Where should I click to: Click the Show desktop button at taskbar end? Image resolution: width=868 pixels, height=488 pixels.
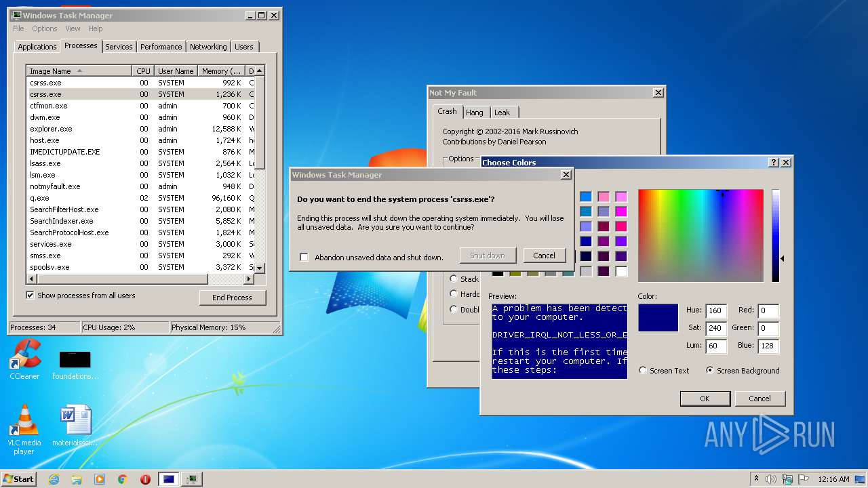coord(861,479)
